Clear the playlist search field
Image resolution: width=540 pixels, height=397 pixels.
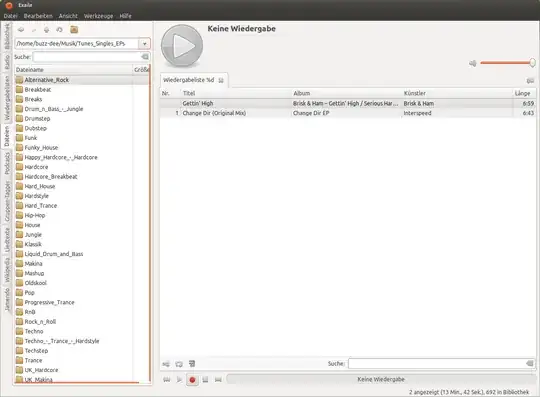[530, 364]
